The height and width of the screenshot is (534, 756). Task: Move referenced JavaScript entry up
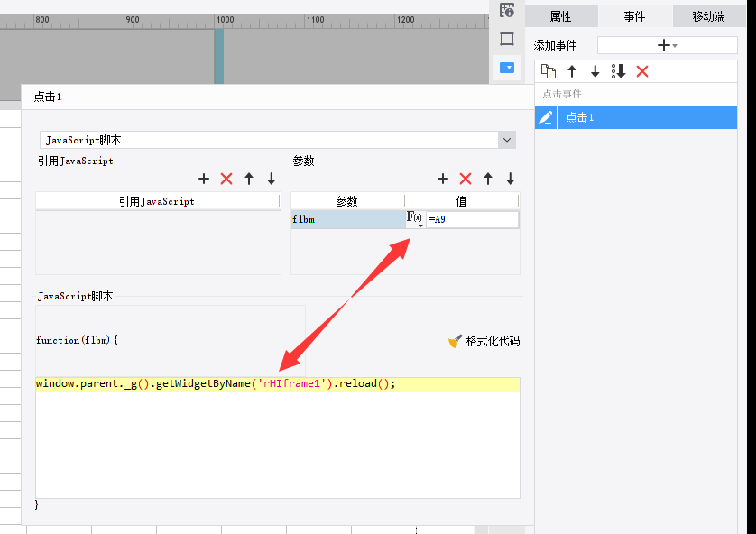coord(249,179)
